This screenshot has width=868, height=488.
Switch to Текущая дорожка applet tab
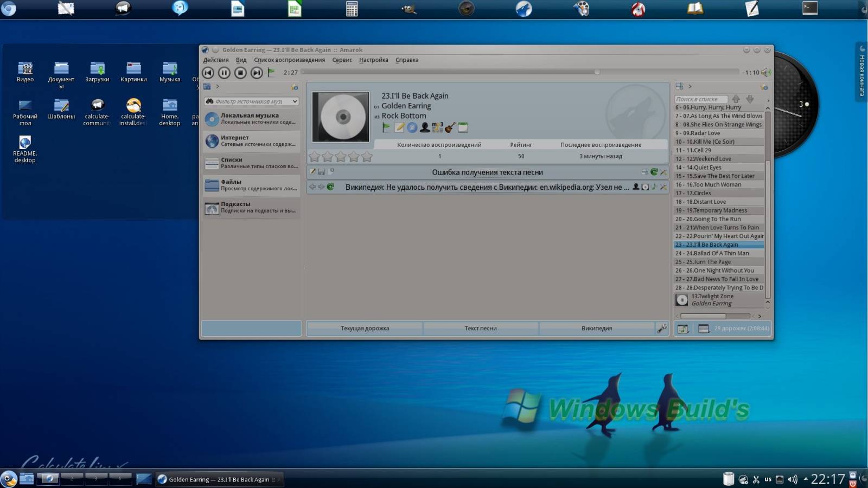(365, 328)
